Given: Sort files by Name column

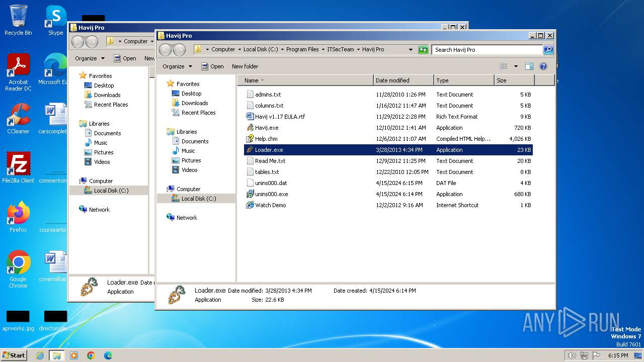Looking at the screenshot, I should click(305, 80).
